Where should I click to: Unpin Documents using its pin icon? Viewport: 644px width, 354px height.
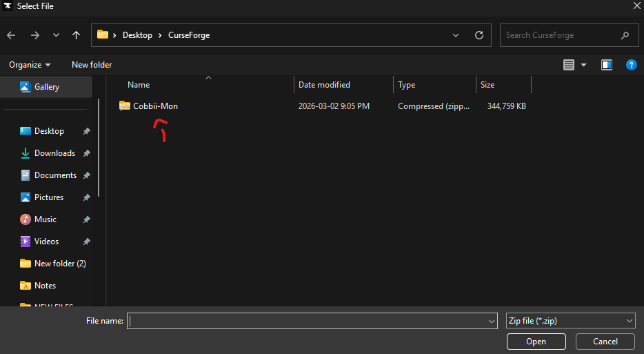(x=86, y=175)
